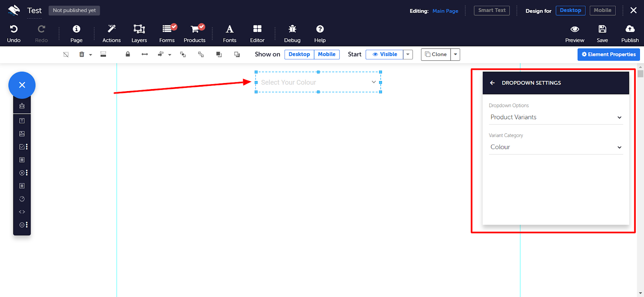
Task: Click the app logo icon
Action: coord(14,10)
